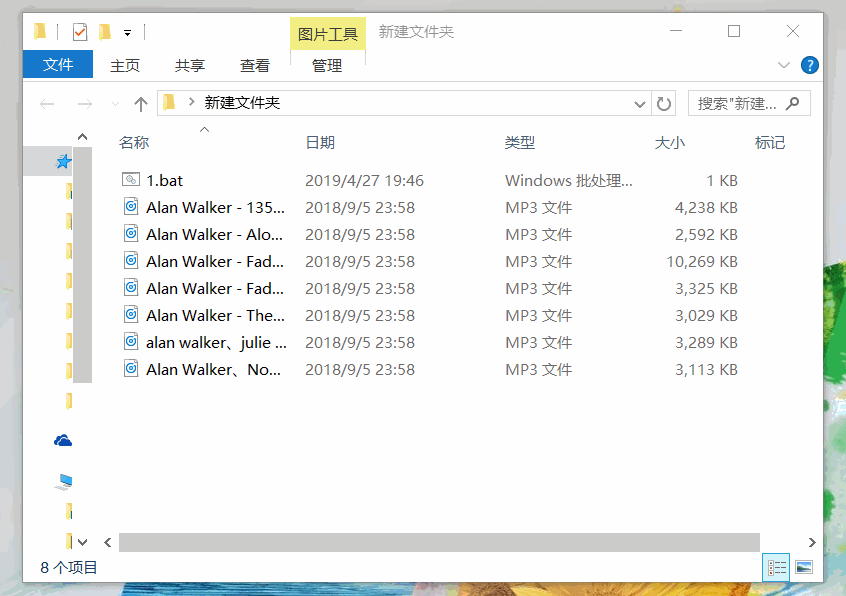Open This PC icon in navigation pane
846x596 pixels.
point(64,482)
